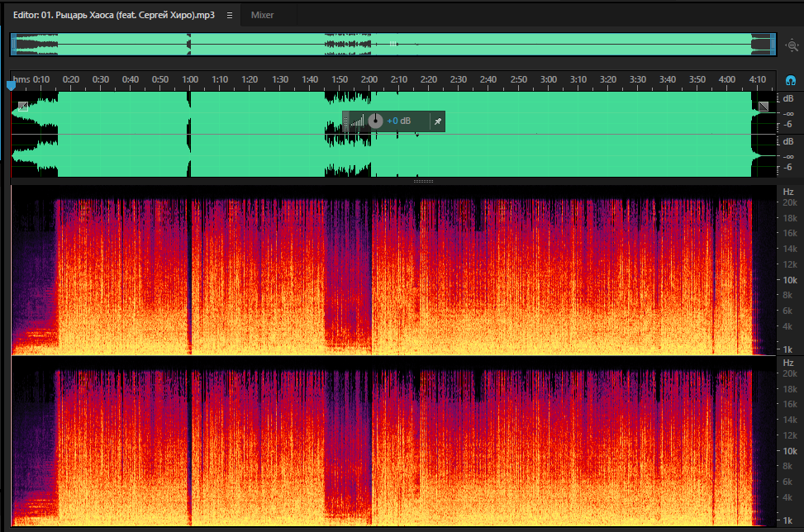Click the Zoom Out Full magnifier icon
804x532 pixels.
[x=792, y=45]
